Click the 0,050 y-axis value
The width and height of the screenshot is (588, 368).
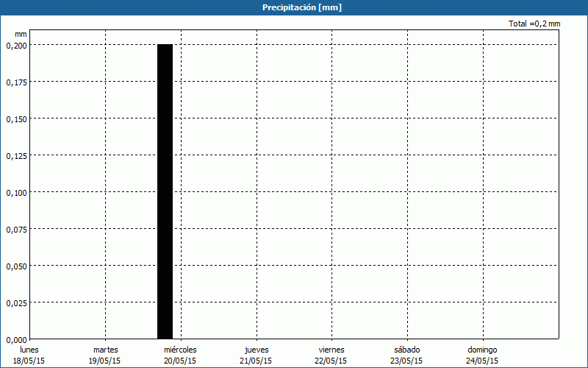coord(16,266)
